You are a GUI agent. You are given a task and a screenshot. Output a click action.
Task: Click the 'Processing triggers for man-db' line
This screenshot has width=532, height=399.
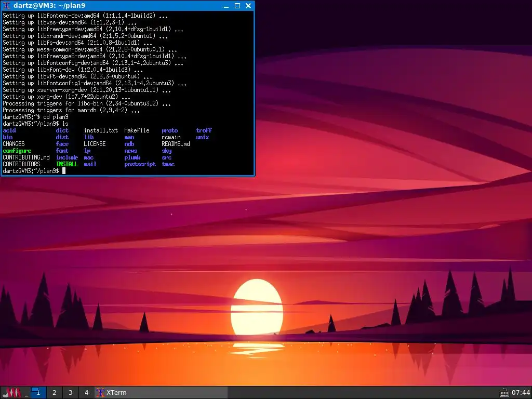pyautogui.click(x=71, y=110)
